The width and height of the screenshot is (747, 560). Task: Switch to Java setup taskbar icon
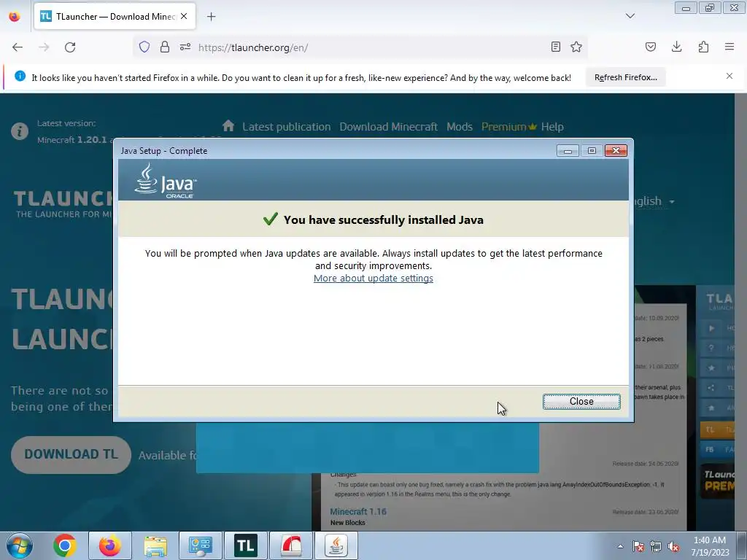(x=336, y=545)
